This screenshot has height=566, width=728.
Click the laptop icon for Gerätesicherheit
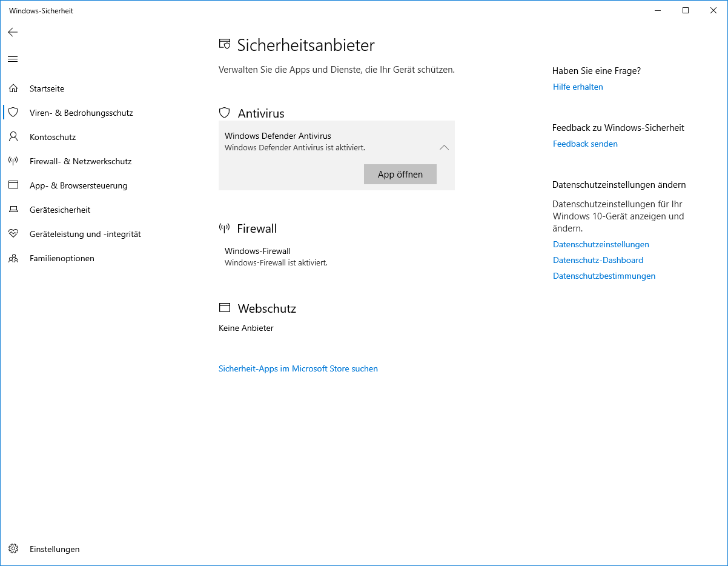13,210
